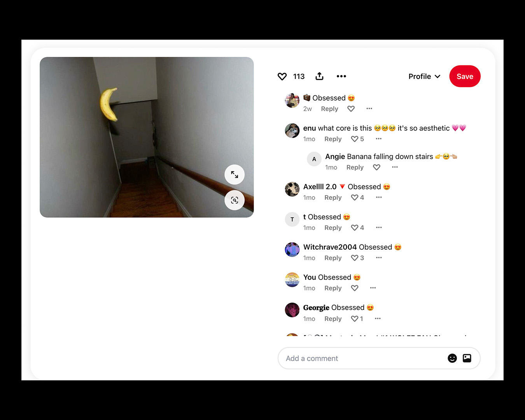Expand the Profile board dropdown
Image resolution: width=525 pixels, height=420 pixels.
click(x=424, y=77)
